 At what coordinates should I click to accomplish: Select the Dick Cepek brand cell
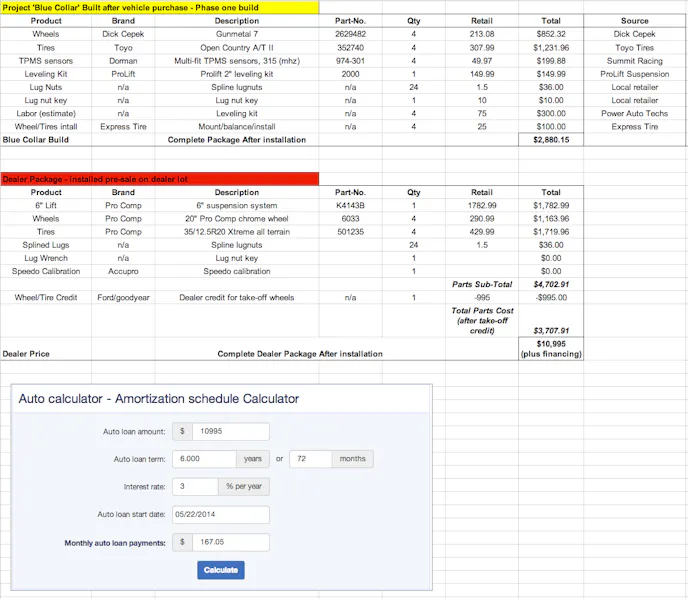click(123, 34)
